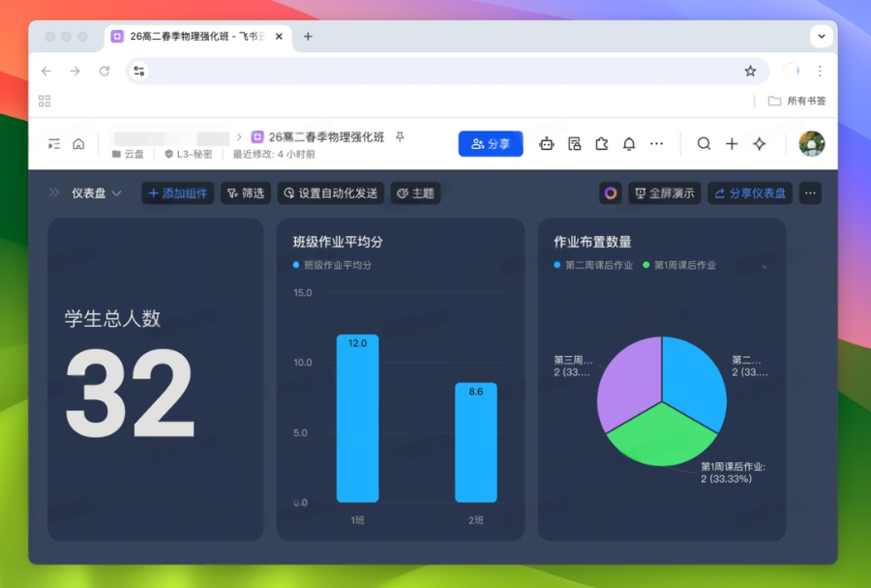Toggle the Feishu sidebar navigation icon
Screen dimensions: 871x588
coord(54,144)
